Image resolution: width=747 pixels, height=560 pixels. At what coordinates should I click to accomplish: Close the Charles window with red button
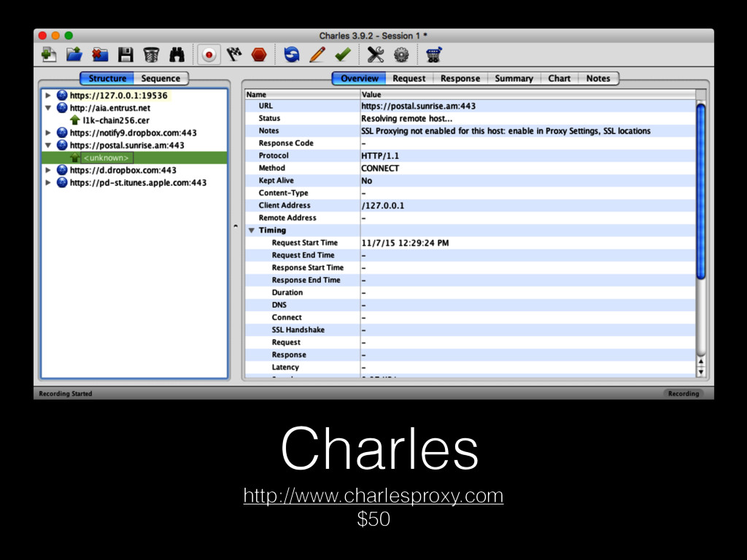42,35
